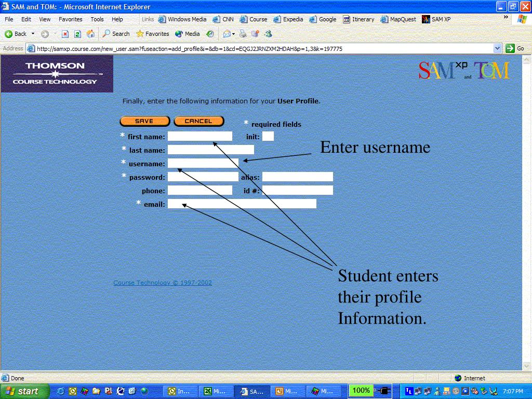Open the File menu
Image resolution: width=532 pixels, height=399 pixels.
tap(9, 19)
